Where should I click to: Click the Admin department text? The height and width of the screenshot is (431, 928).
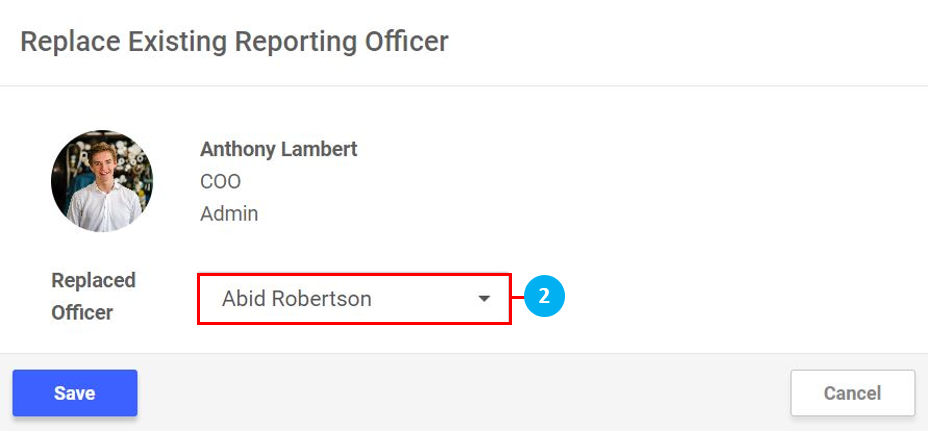coord(229,214)
